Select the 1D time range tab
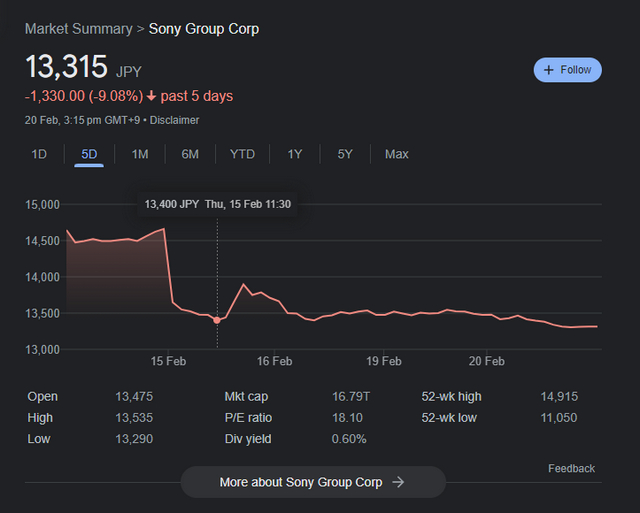This screenshot has height=513, width=640. pos(39,154)
